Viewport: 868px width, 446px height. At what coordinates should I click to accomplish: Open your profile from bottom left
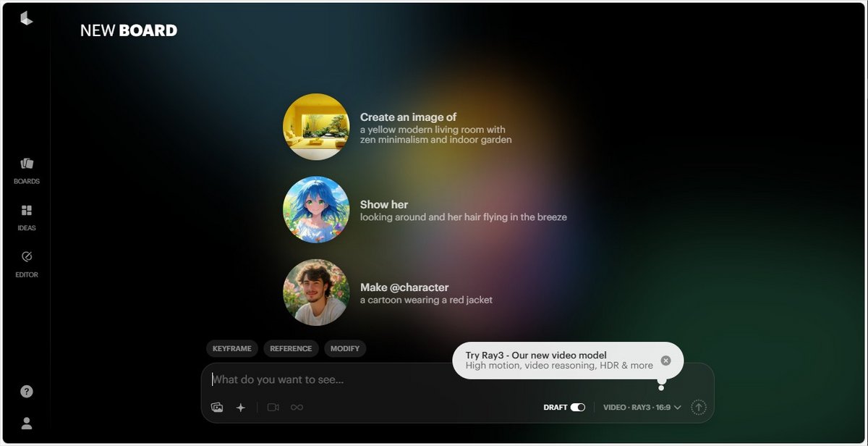coord(26,424)
